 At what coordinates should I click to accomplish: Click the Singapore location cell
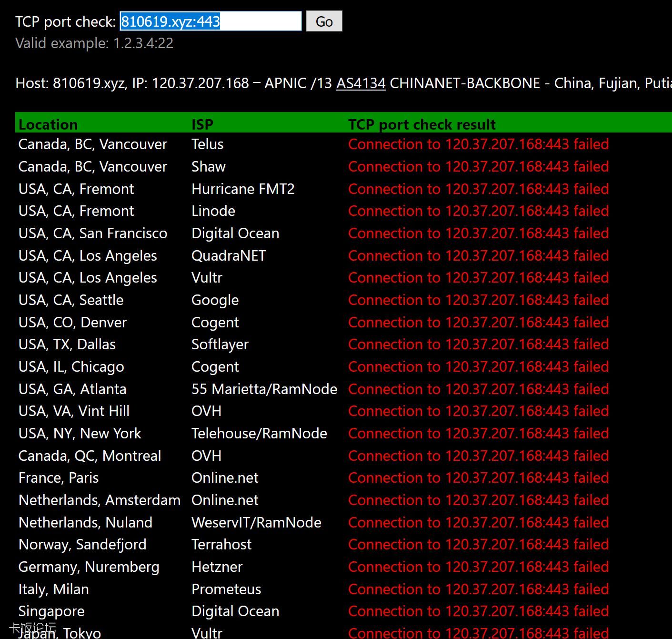(51, 611)
